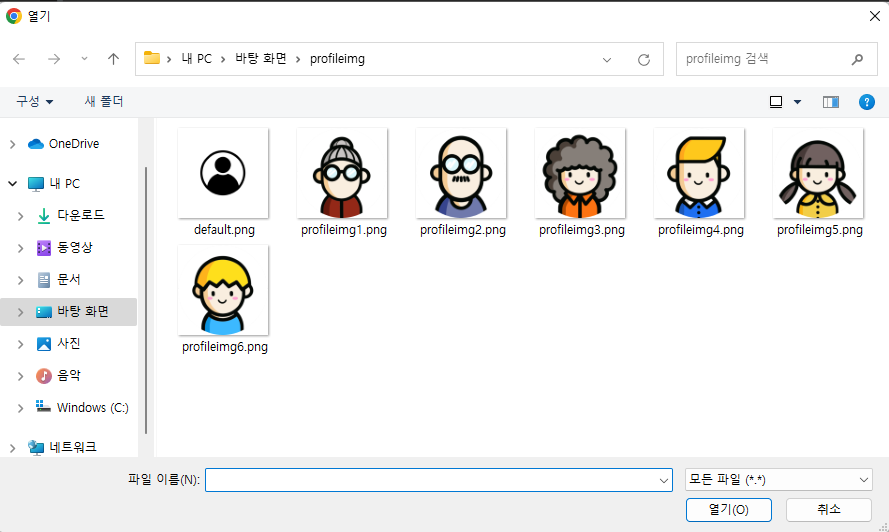Select the profileimg3.png curly hair avatar

click(580, 173)
